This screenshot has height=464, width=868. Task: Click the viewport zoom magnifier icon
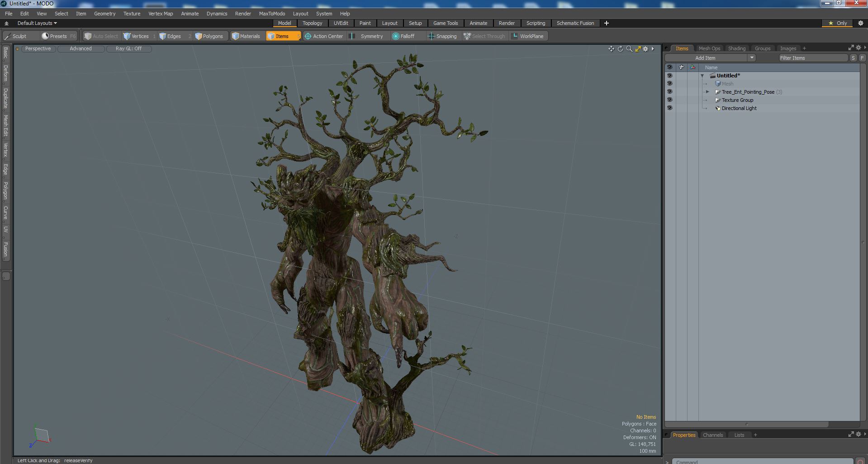point(629,49)
